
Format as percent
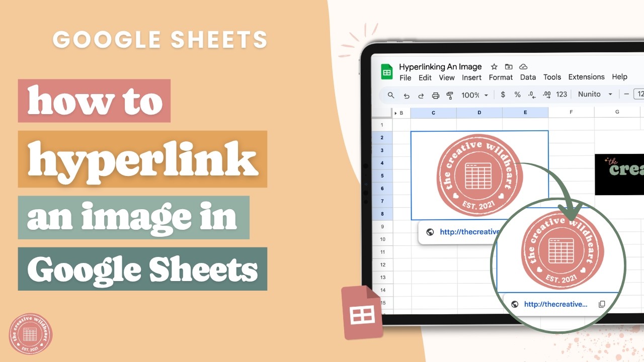[517, 95]
